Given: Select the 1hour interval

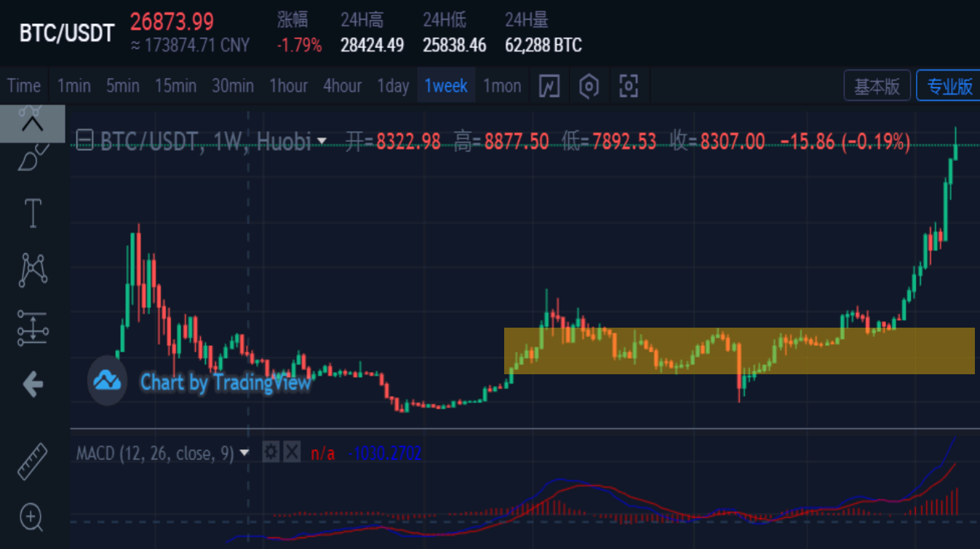Looking at the screenshot, I should [289, 86].
